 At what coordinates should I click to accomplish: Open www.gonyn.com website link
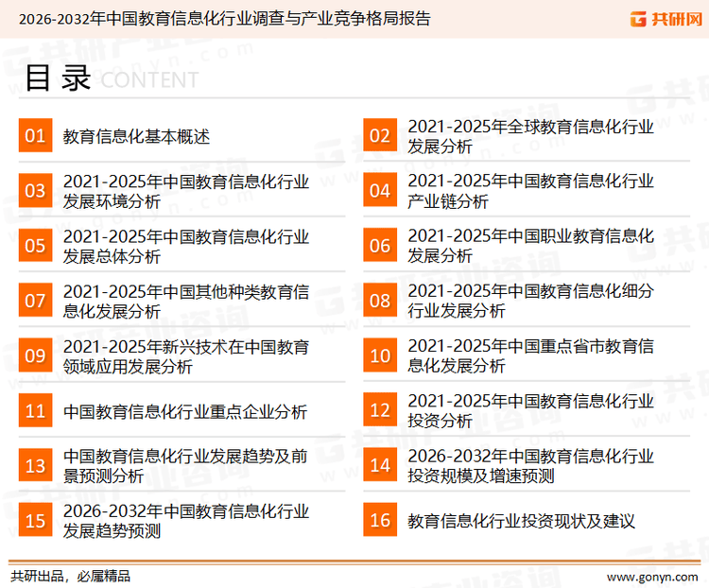(x=652, y=576)
